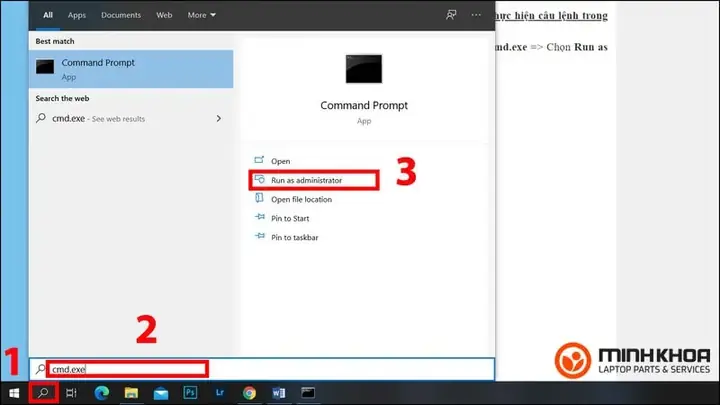Switch to the Documents search tab
The height and width of the screenshot is (405, 720).
point(121,15)
